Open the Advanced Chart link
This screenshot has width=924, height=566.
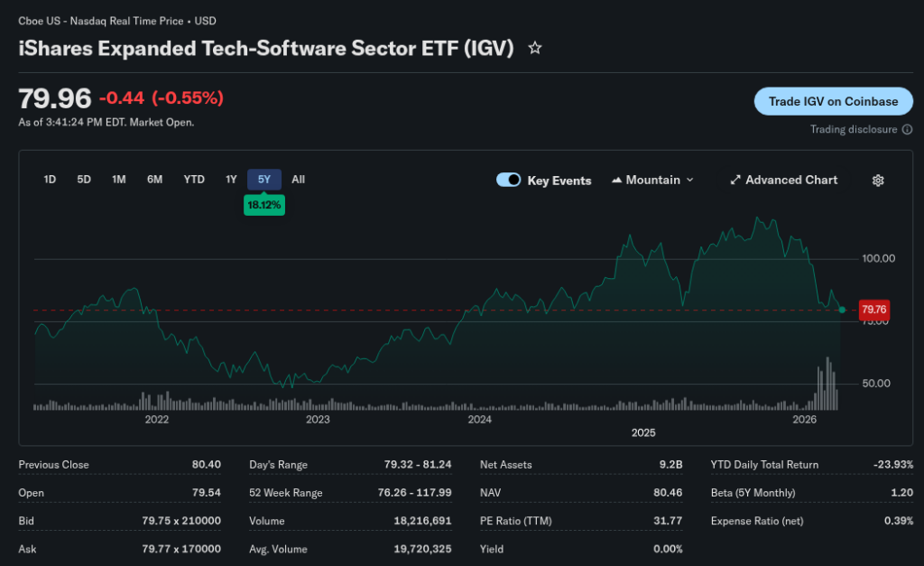(790, 181)
